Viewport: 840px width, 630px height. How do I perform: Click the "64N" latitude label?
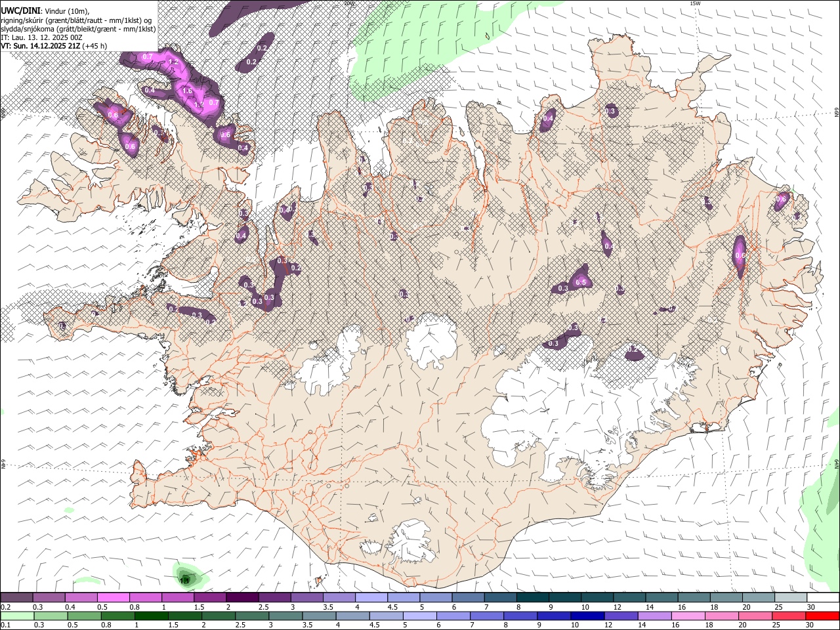pos(837,463)
